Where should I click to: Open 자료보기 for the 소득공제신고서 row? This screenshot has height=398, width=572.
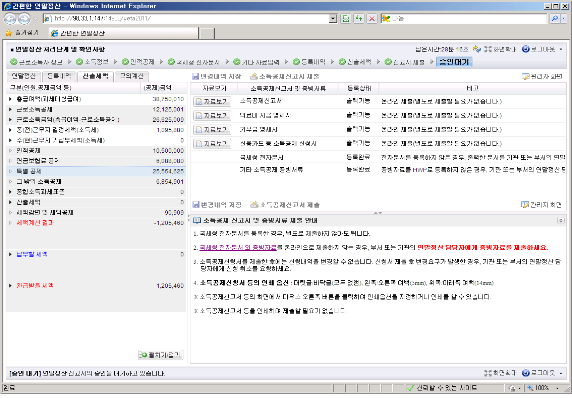[212, 101]
